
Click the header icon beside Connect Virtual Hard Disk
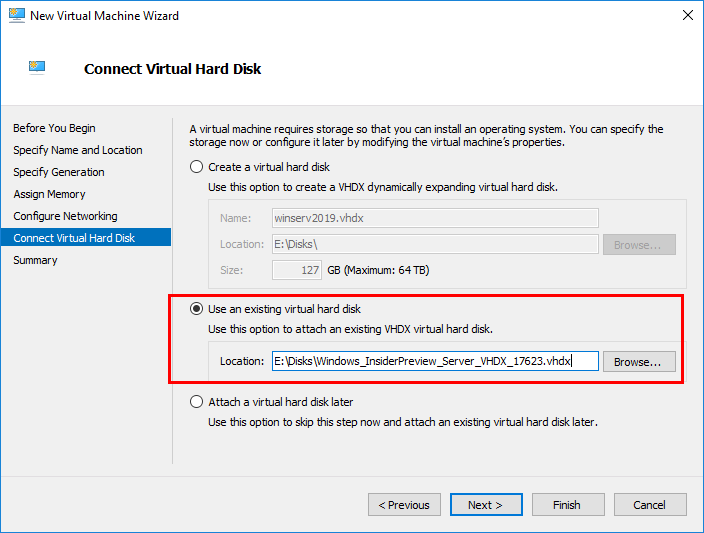(37, 67)
